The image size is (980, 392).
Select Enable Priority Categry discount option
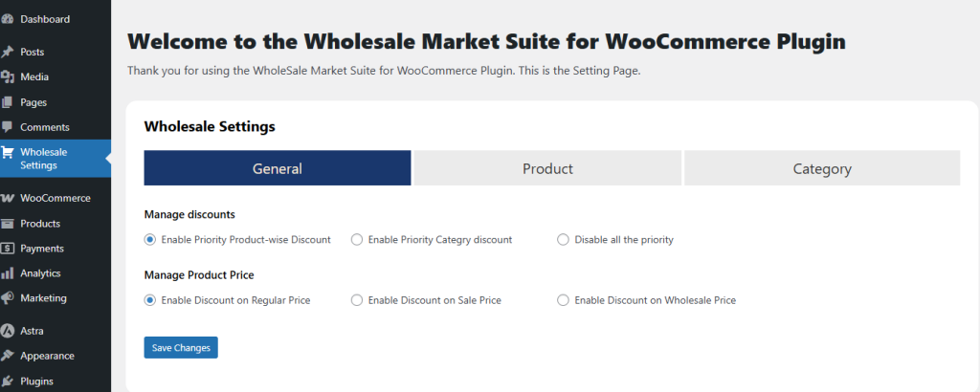click(x=357, y=240)
